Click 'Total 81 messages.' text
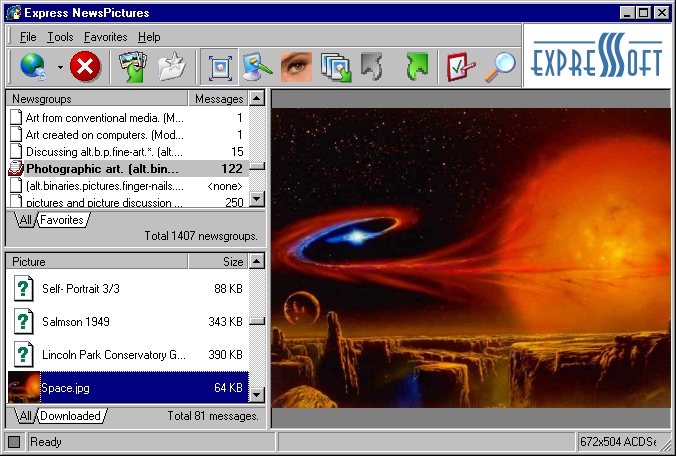 coord(213,416)
